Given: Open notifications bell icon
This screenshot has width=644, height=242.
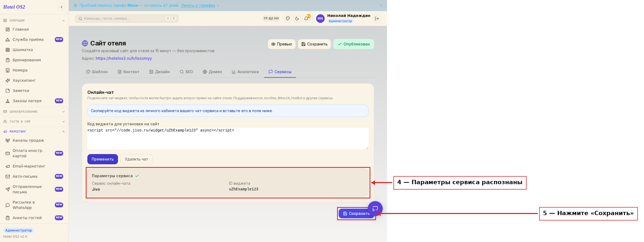Looking at the screenshot, I should (x=306, y=19).
